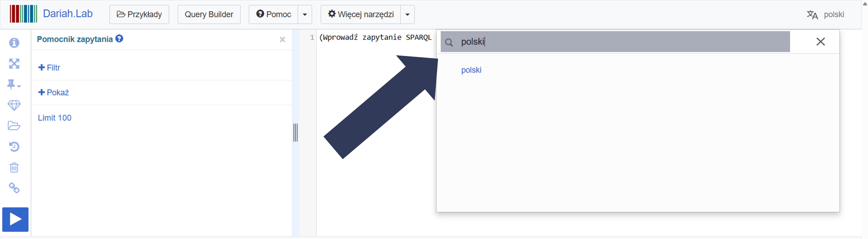
Task: Click the diamond gem icon
Action: coord(14,105)
